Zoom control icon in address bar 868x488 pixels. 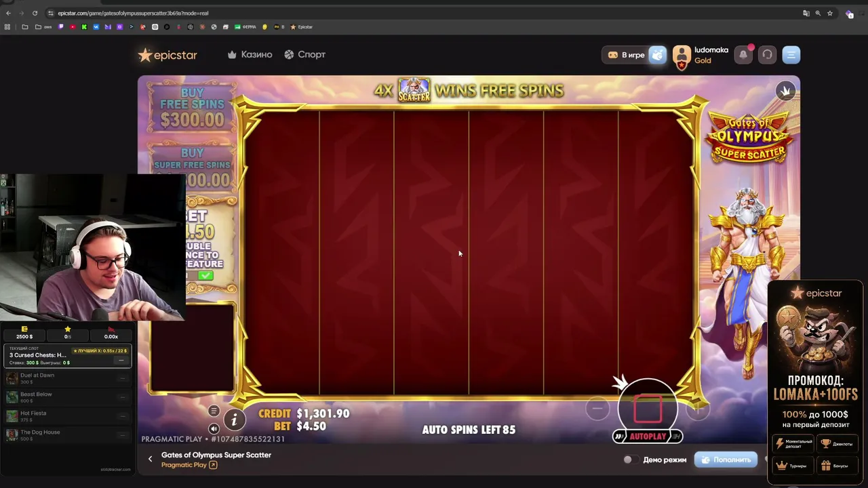tap(818, 13)
